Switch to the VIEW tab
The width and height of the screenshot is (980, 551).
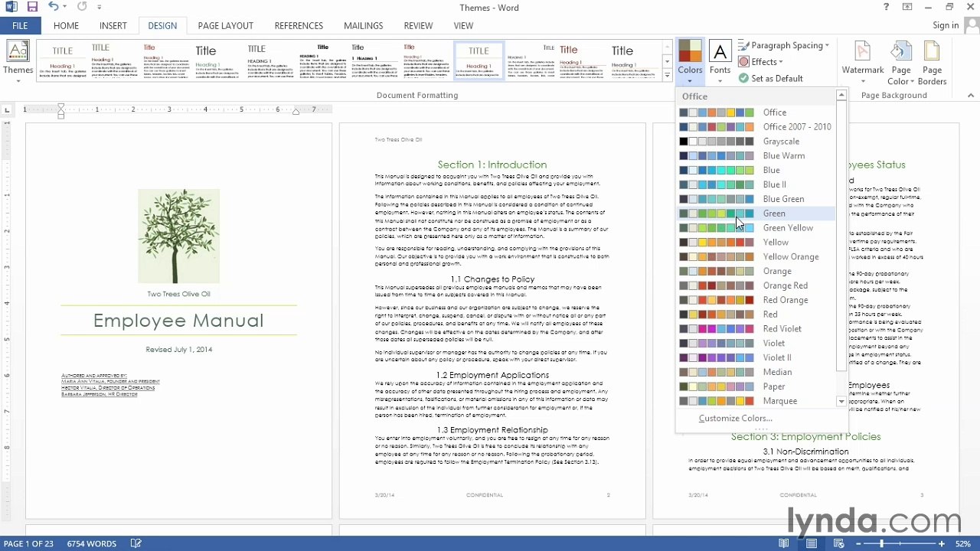tap(463, 25)
